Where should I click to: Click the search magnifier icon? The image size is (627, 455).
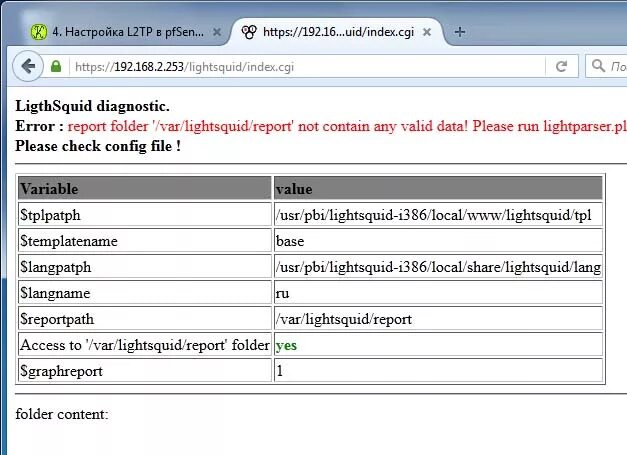pos(598,66)
